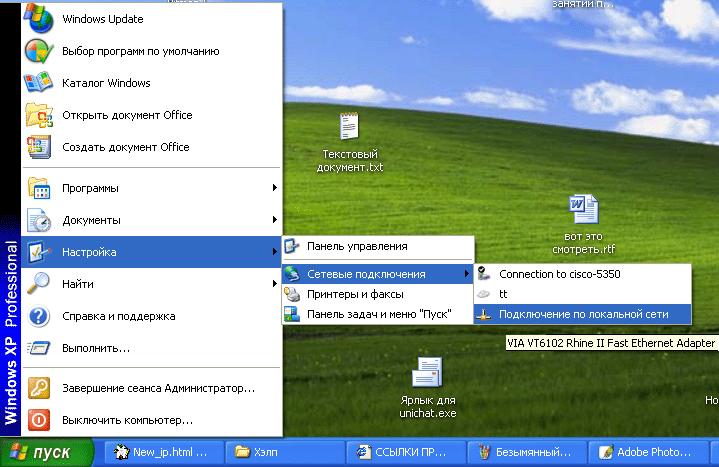Click the Выполнить icon
The image size is (719, 467).
point(39,348)
